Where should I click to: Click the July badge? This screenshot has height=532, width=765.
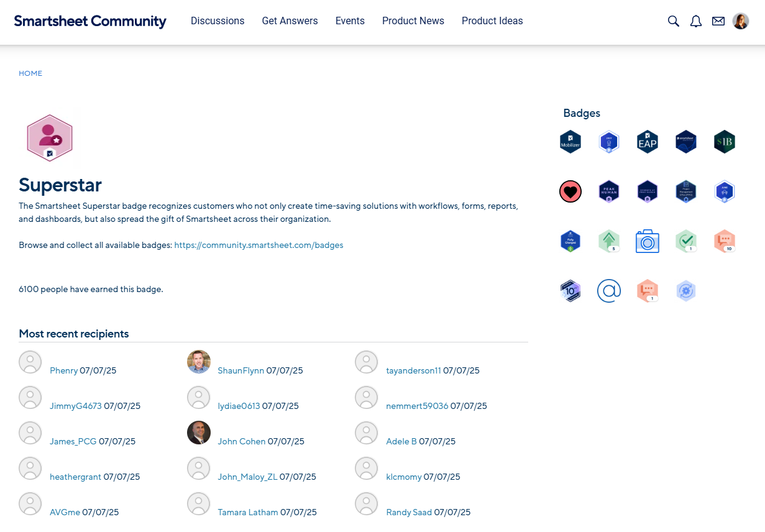coord(609,142)
